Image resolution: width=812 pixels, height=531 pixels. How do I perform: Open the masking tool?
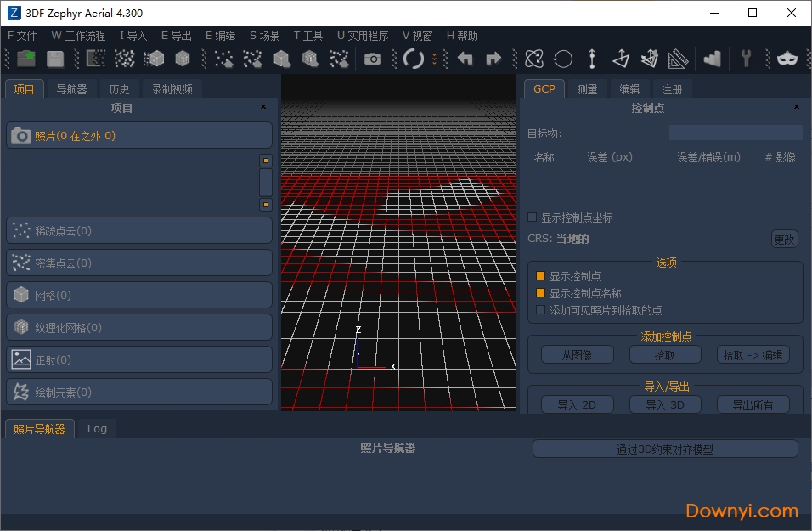(x=786, y=59)
